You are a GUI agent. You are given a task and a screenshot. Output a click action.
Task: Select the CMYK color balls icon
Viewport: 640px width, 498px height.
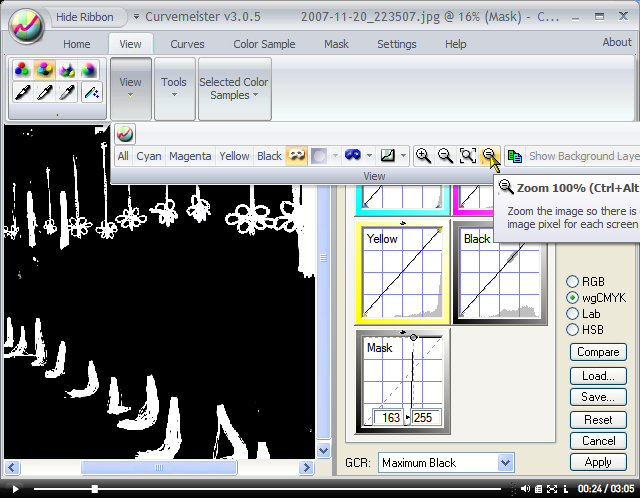(x=44, y=70)
